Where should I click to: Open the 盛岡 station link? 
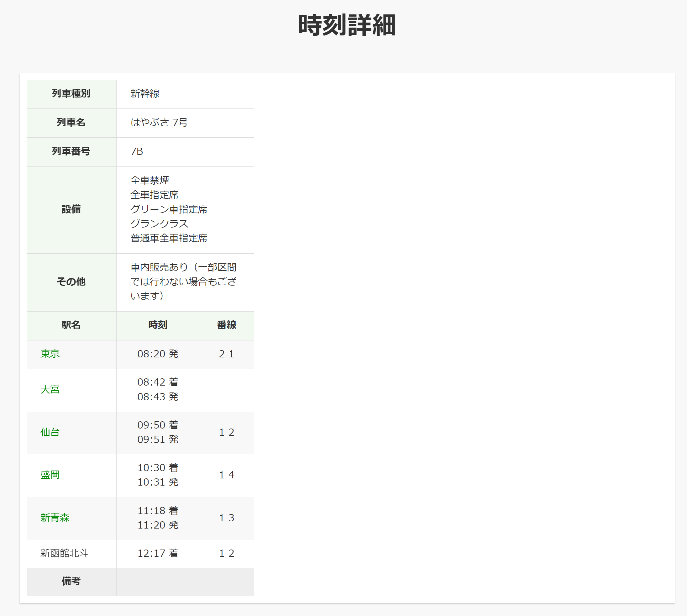pos(50,475)
